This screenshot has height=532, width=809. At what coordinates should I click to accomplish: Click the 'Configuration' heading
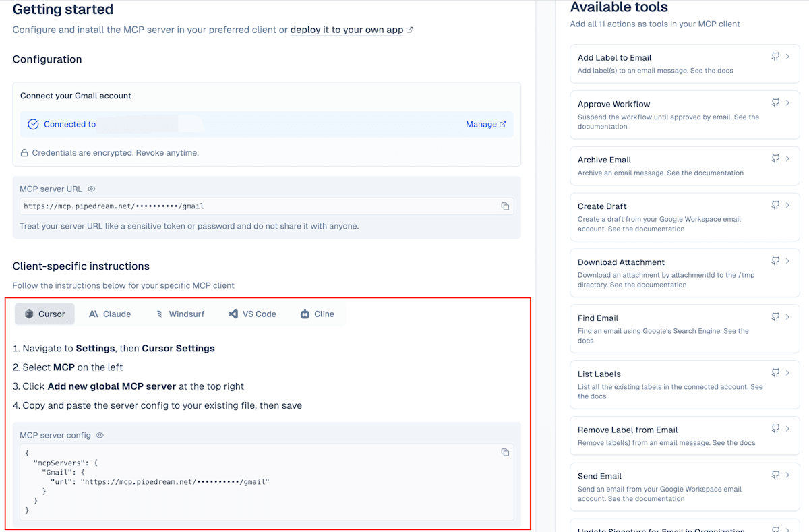[x=47, y=59]
